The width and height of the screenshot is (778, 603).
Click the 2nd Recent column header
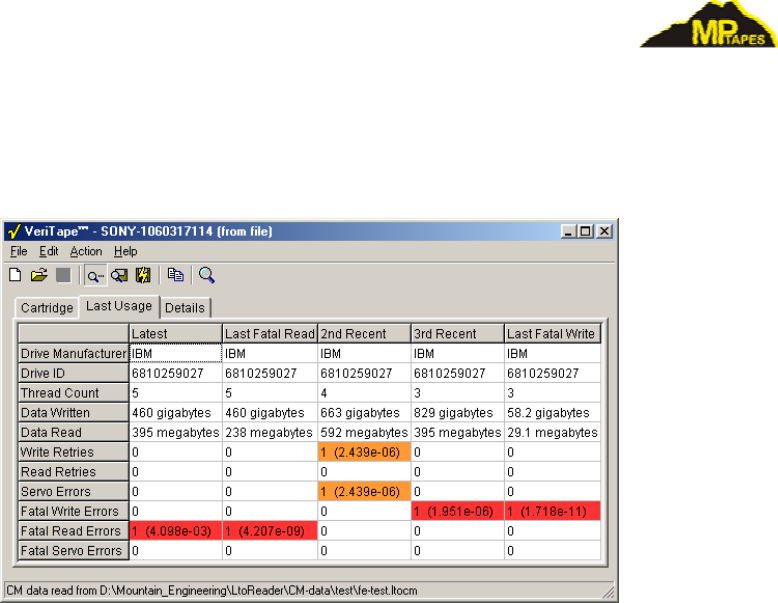(364, 334)
